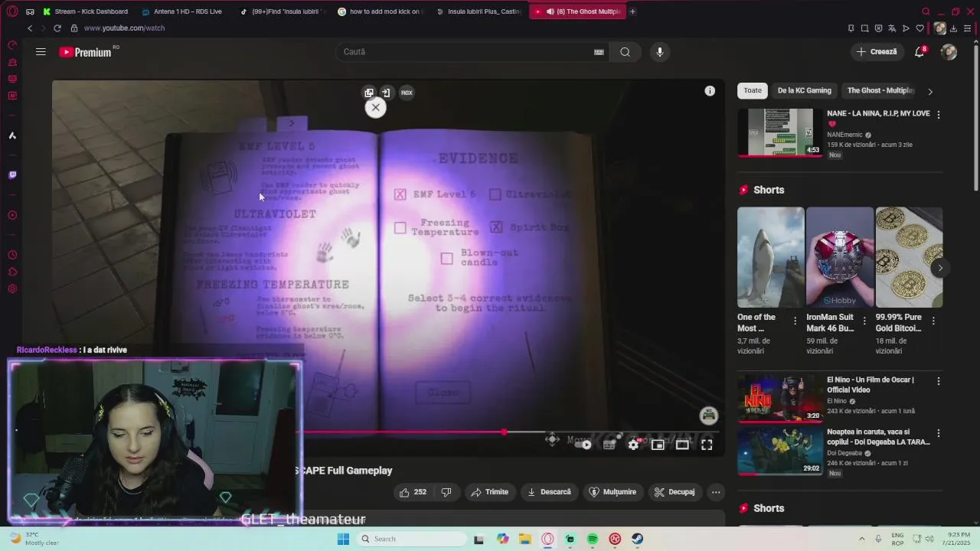The height and width of the screenshot is (551, 980).
Task: Click the taskbar Search box
Action: pyautogui.click(x=411, y=539)
